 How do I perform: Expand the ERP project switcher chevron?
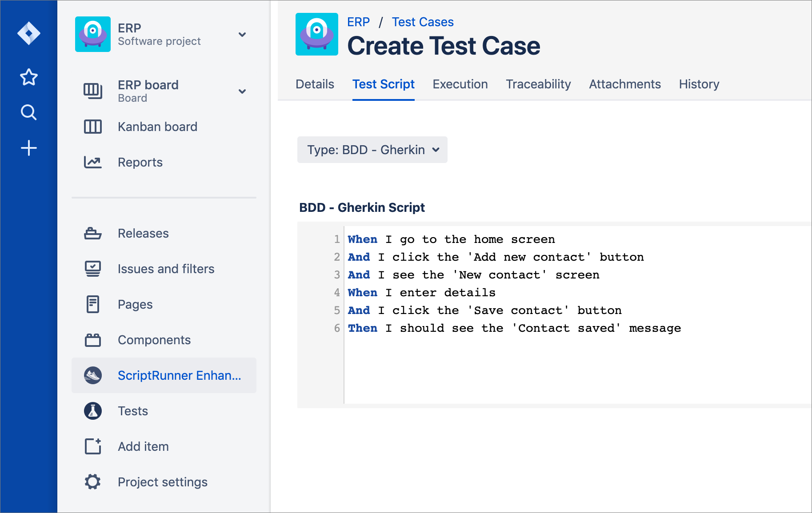point(242,35)
